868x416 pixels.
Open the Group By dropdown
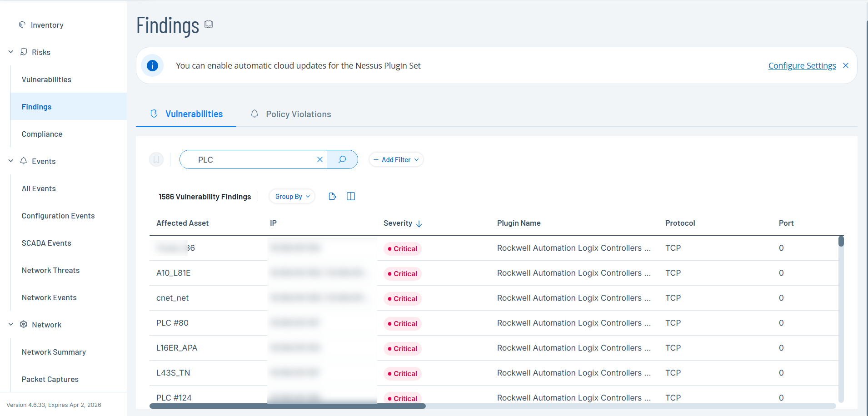[292, 196]
